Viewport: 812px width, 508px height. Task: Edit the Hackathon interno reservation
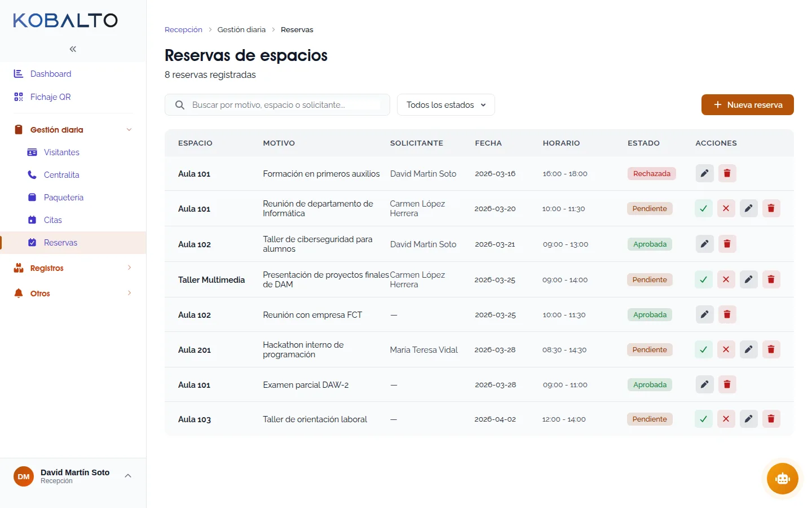click(x=748, y=349)
